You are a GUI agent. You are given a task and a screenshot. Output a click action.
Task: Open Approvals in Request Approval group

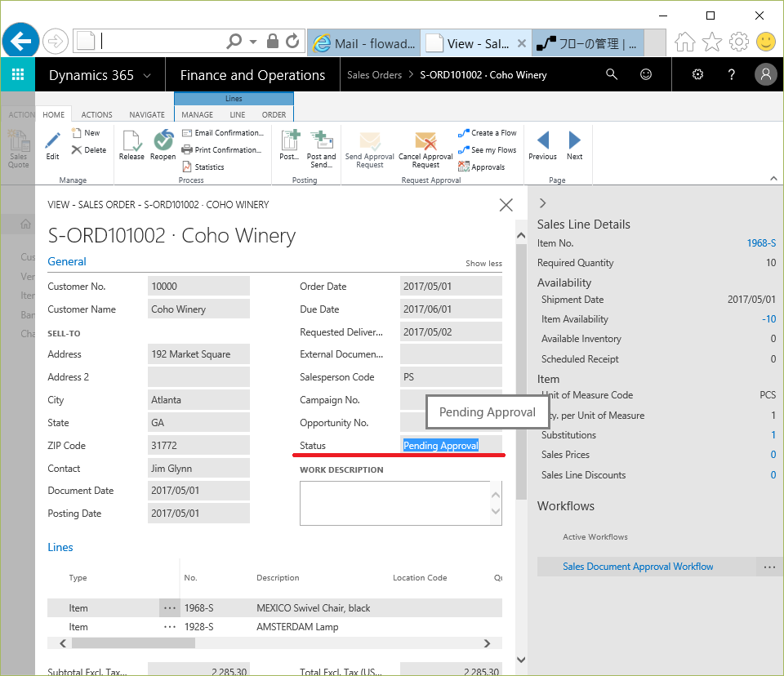point(482,167)
